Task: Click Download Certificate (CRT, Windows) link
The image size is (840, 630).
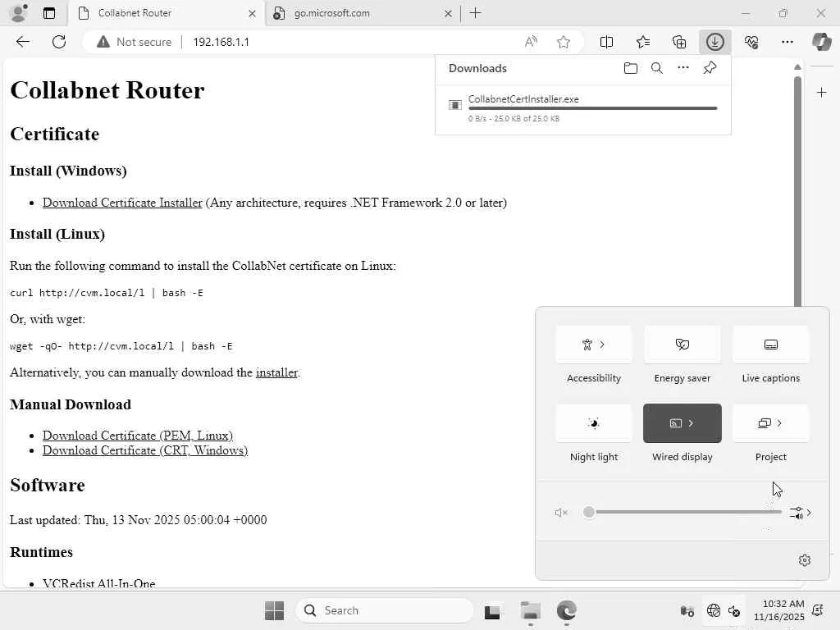Action: 145,450
